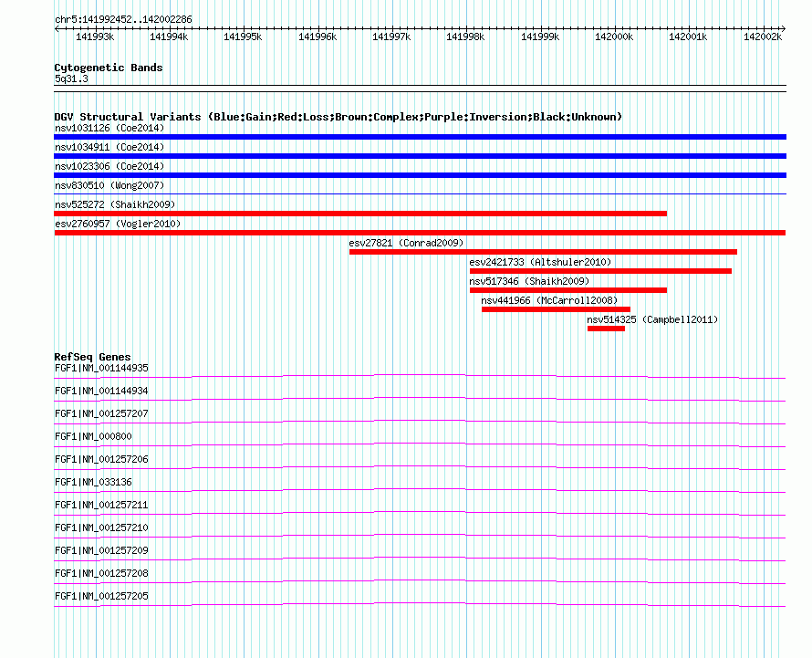The image size is (812, 658).
Task: Select FGF1|NM_001257210 transcript
Action: [101, 527]
